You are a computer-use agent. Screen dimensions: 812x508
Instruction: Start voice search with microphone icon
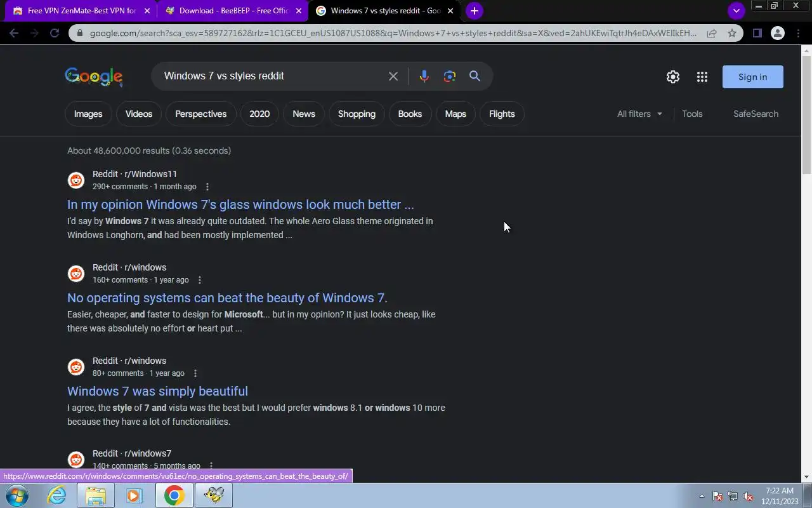click(x=424, y=76)
